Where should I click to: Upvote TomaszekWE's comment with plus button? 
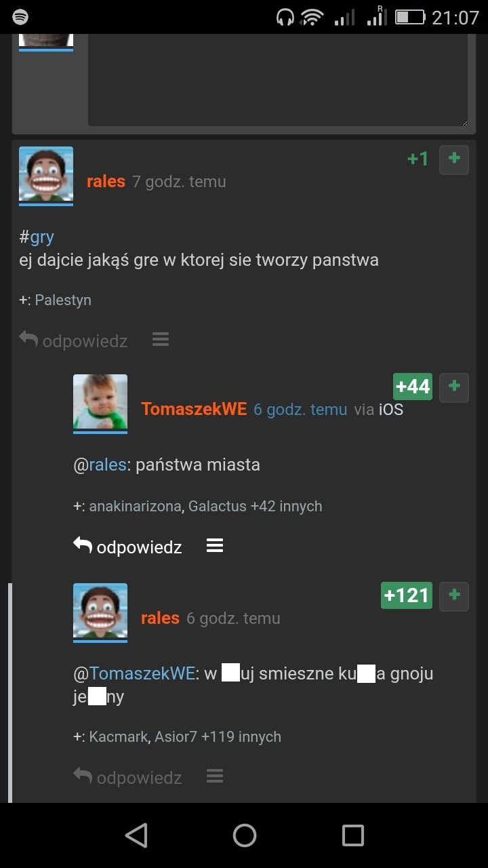454,387
